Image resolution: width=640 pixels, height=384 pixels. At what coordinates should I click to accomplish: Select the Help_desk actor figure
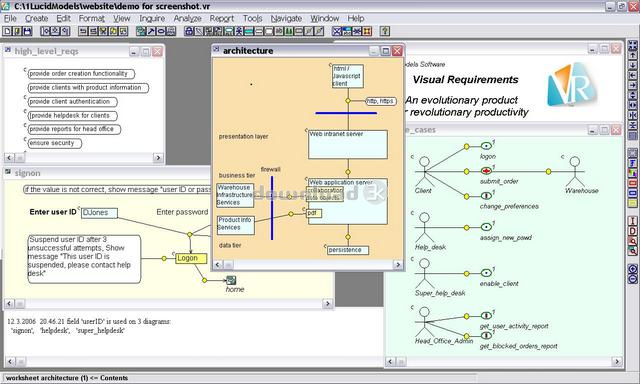point(424,227)
